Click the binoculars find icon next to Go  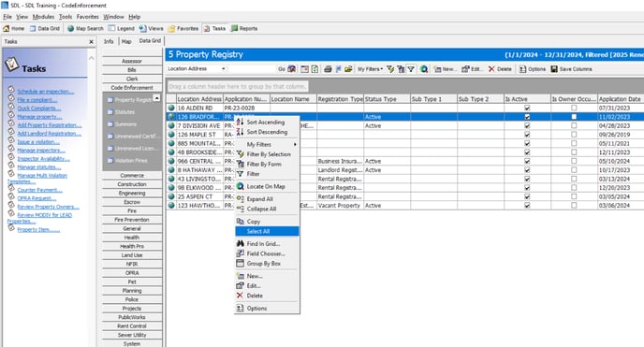(292, 69)
